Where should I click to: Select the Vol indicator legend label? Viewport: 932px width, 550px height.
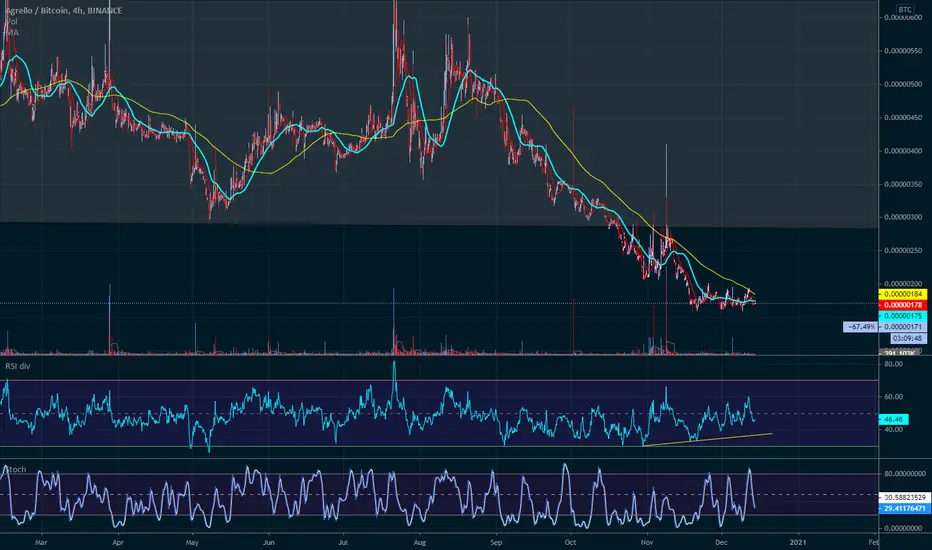click(11, 21)
